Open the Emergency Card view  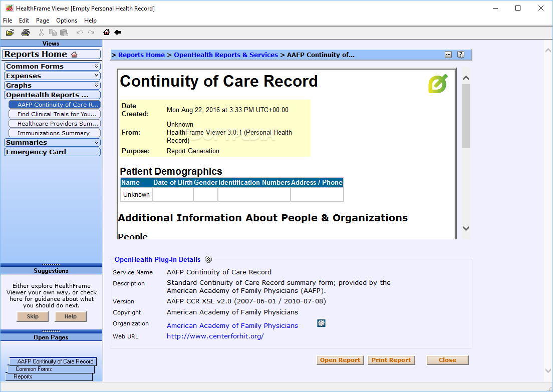coord(52,152)
